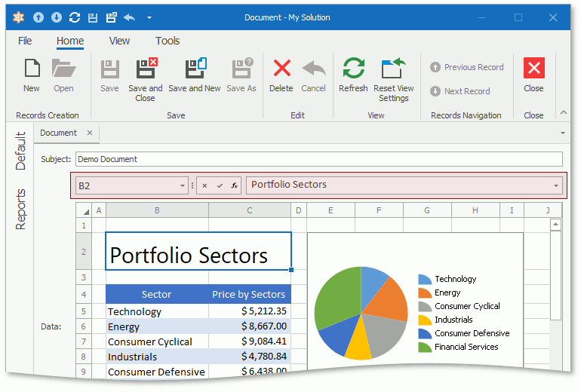
Task: Create a New record from the ribbon
Action: click(32, 75)
